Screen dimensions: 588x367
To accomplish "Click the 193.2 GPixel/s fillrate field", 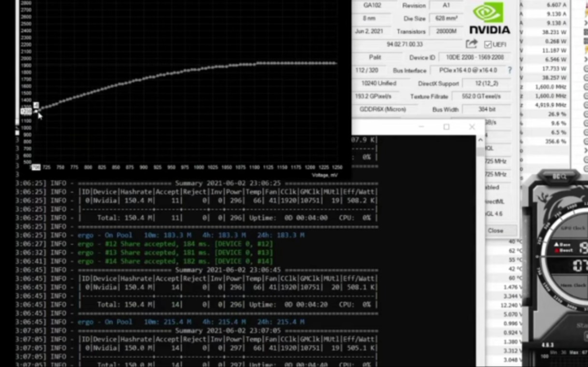I will tap(375, 96).
